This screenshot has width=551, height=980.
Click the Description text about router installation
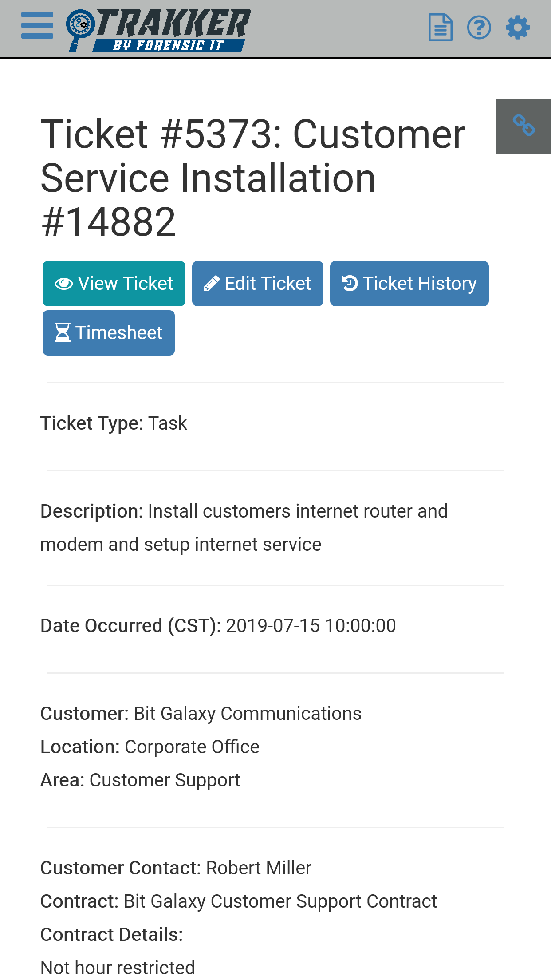[244, 528]
